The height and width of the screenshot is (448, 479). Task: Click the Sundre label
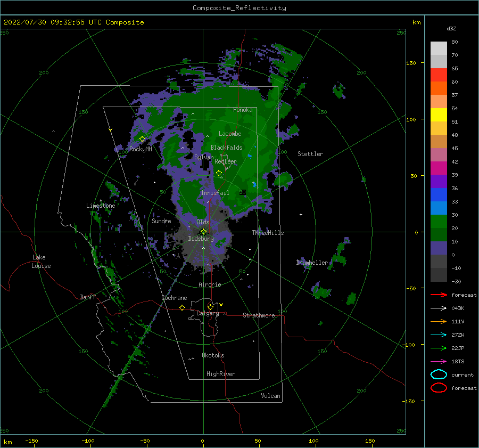coord(161,221)
